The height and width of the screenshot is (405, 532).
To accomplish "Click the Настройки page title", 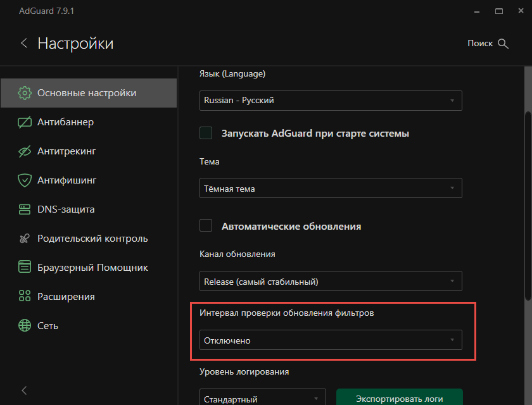I will (75, 44).
